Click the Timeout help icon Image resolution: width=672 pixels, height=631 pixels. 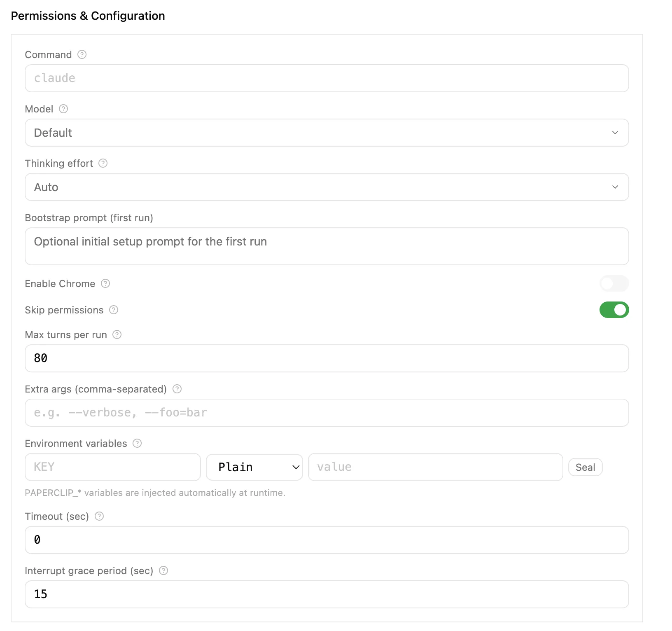tap(99, 516)
